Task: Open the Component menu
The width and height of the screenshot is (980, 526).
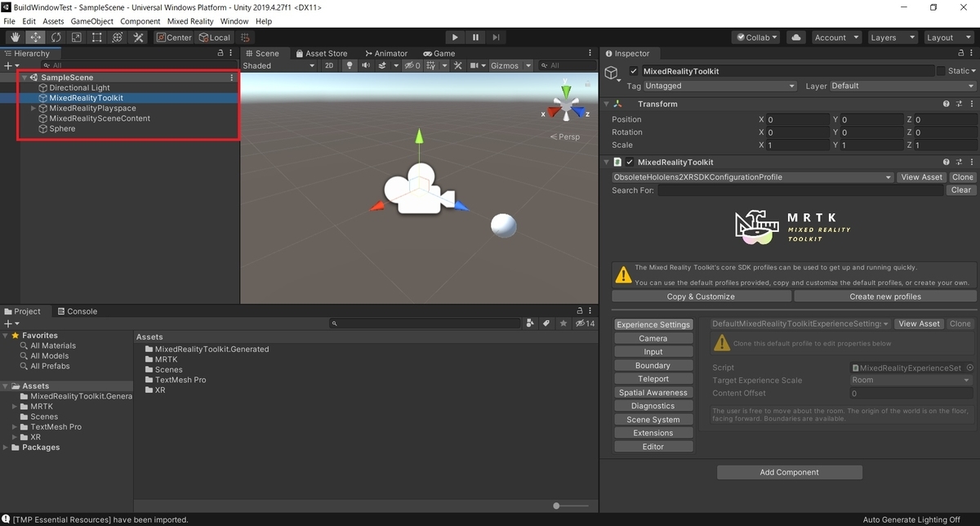Action: (140, 21)
